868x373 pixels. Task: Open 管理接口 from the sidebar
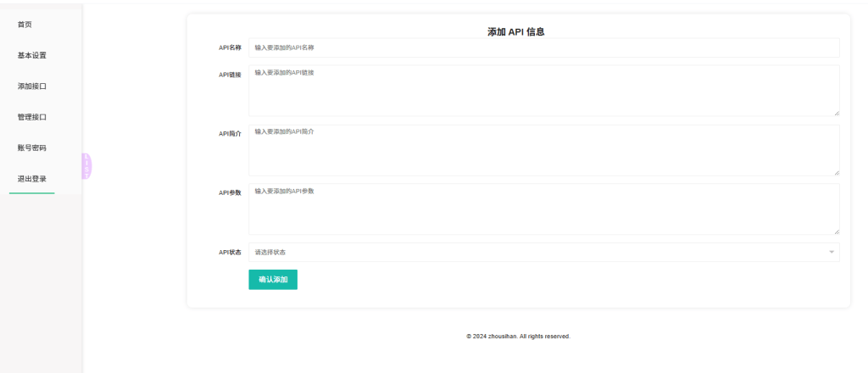(31, 117)
